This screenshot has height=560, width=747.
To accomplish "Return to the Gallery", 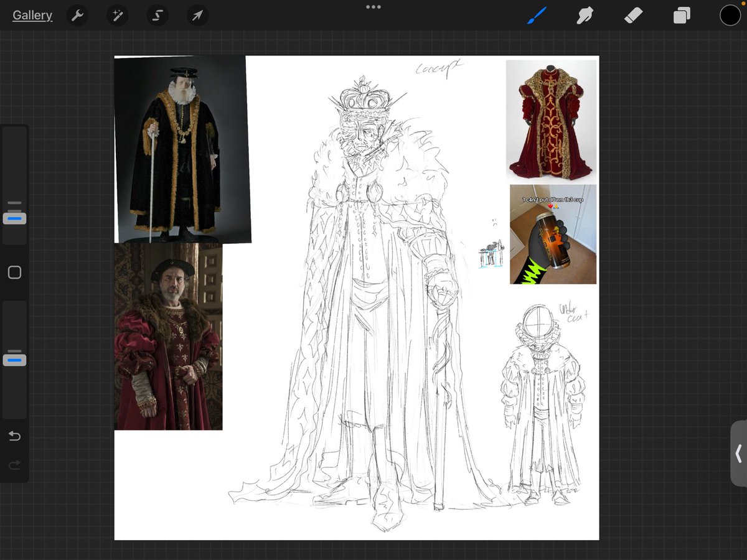I will click(x=32, y=15).
